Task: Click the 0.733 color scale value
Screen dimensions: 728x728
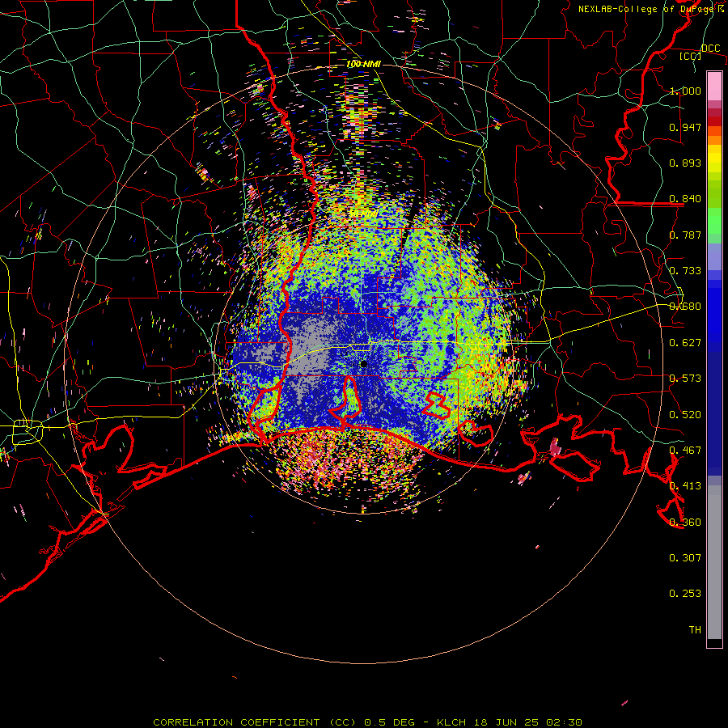Action: point(685,271)
